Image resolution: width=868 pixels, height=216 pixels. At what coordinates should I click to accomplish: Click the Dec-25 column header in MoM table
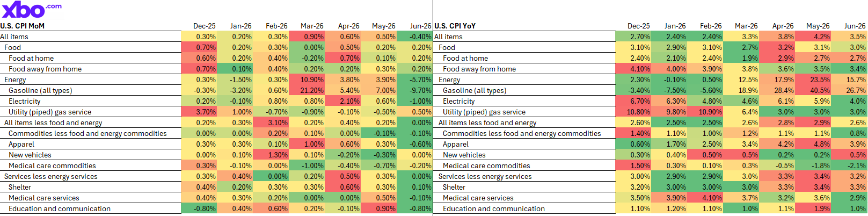coord(205,26)
